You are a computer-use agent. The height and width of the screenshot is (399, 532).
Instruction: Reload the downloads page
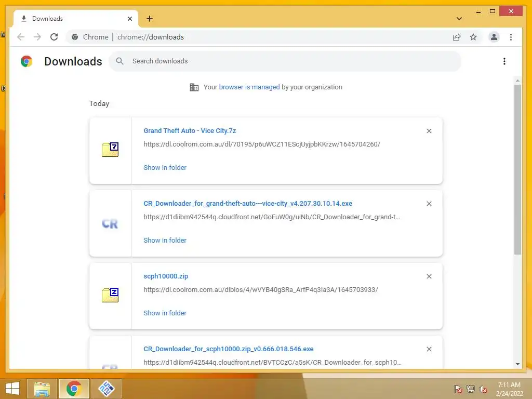[x=54, y=37]
